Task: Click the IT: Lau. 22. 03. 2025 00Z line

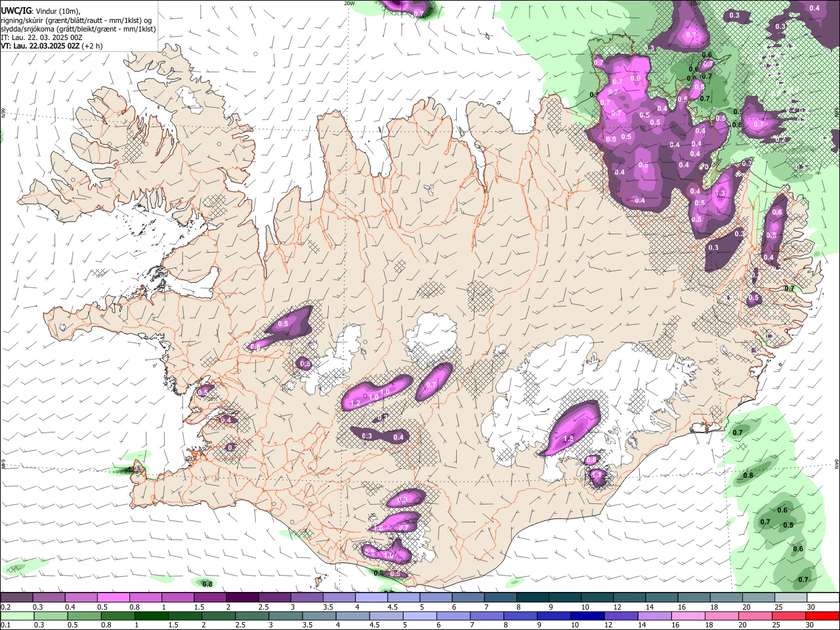Action: click(x=41, y=37)
